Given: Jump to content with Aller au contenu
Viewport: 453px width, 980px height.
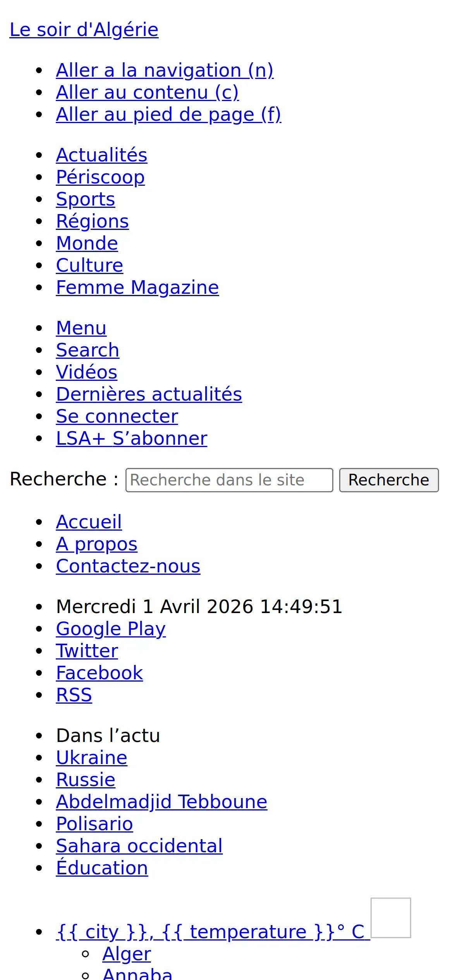Looking at the screenshot, I should [x=147, y=92].
